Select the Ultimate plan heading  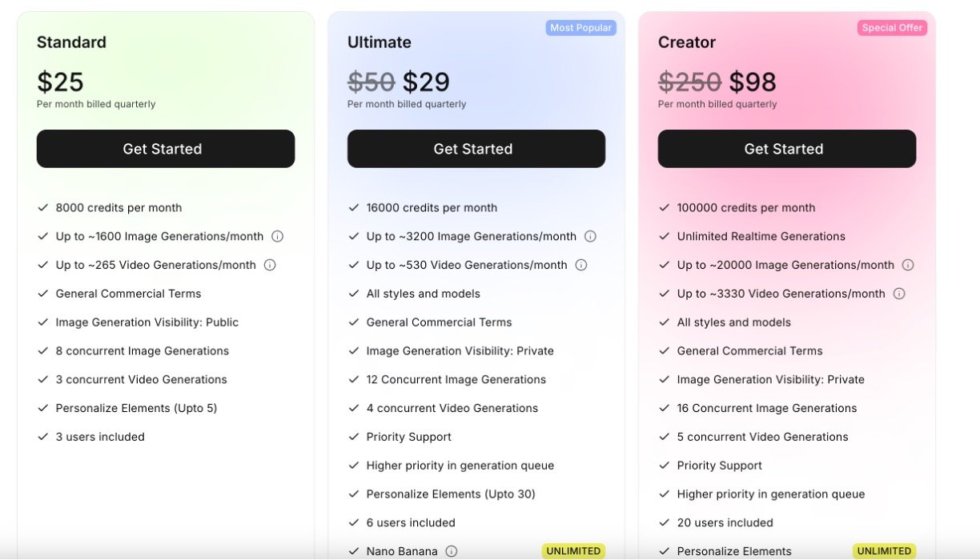point(380,42)
